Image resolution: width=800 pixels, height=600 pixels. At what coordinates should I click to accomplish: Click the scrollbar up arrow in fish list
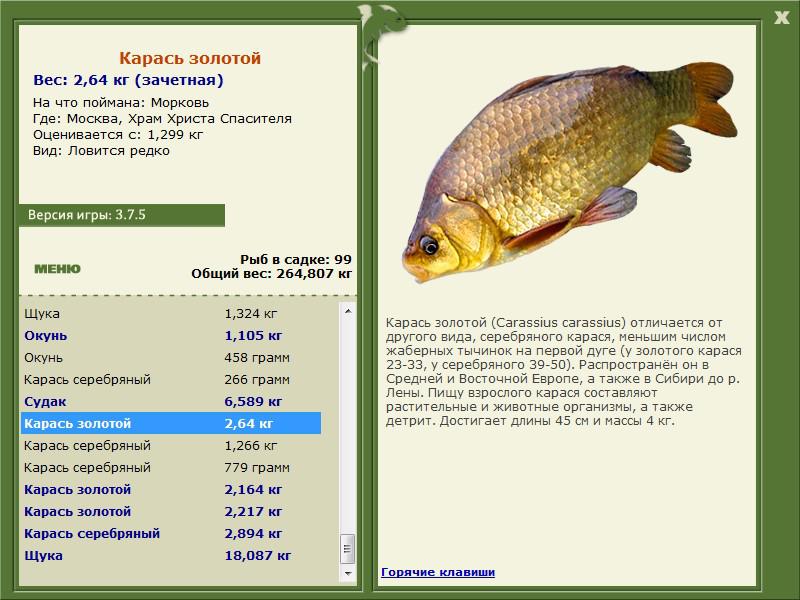coord(348,311)
